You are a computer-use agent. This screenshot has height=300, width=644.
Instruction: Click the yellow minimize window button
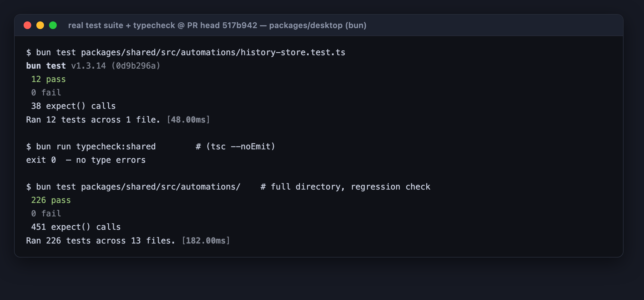[40, 25]
